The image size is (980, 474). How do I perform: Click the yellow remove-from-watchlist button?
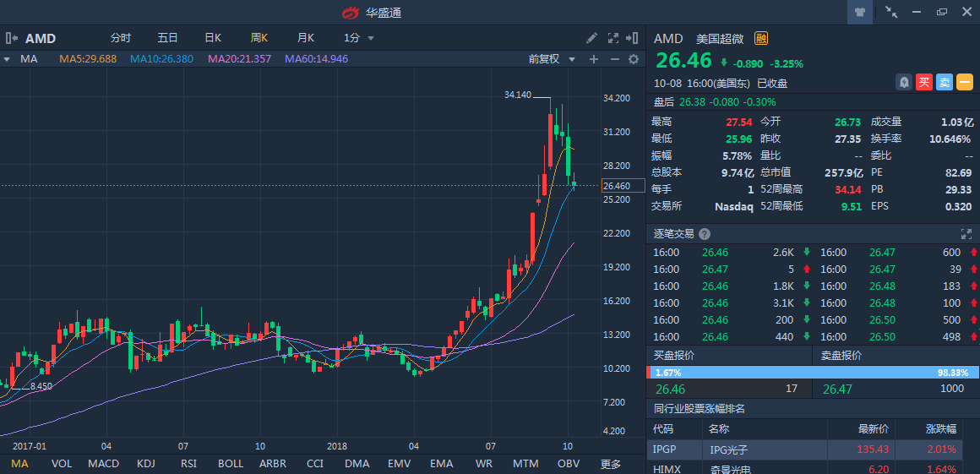pyautogui.click(x=965, y=82)
